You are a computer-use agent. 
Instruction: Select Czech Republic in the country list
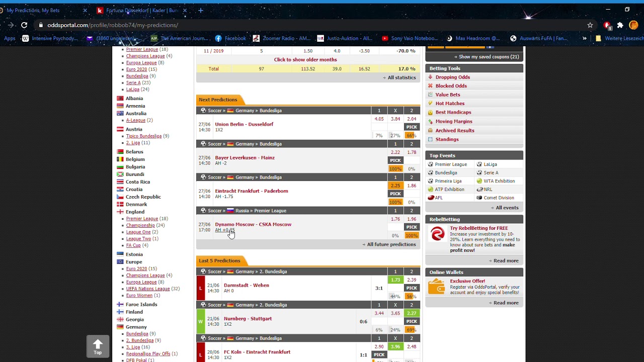pos(143,197)
